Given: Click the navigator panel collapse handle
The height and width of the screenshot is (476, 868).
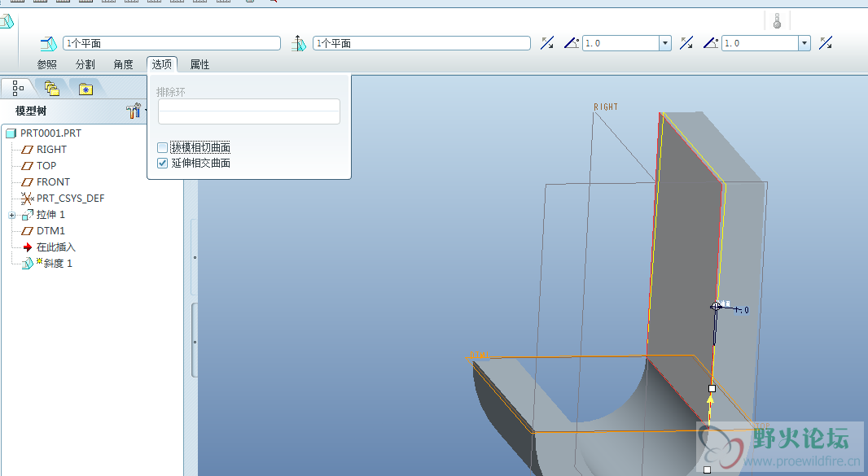Looking at the screenshot, I should (195, 340).
